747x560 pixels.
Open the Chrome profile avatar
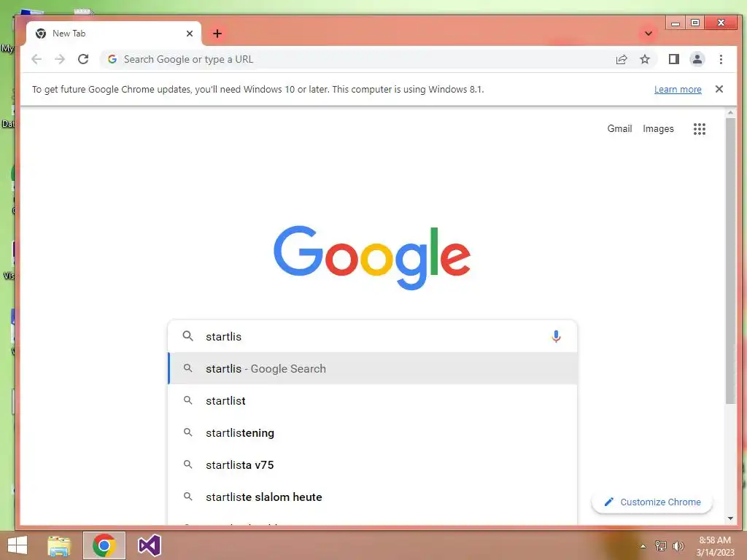(697, 59)
